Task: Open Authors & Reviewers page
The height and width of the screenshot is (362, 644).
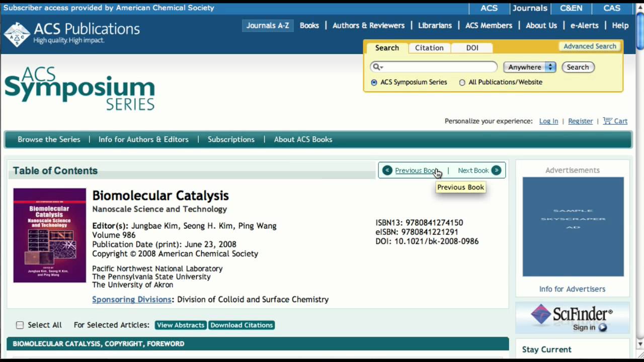Action: coord(368,26)
